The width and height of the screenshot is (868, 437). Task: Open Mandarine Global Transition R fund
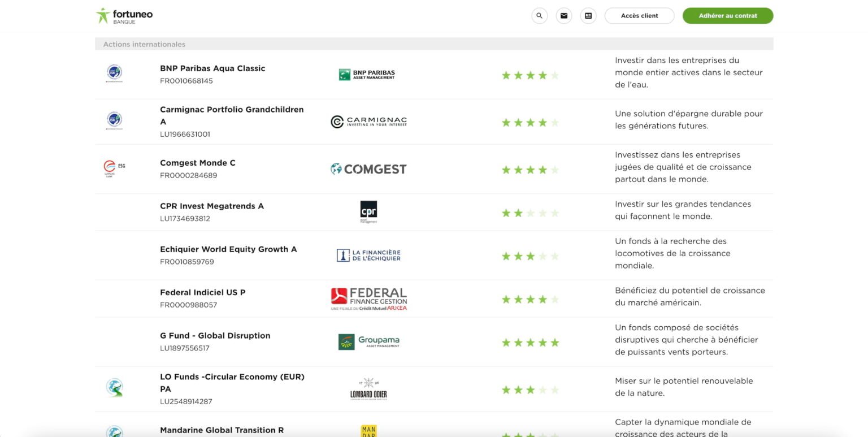[222, 430]
